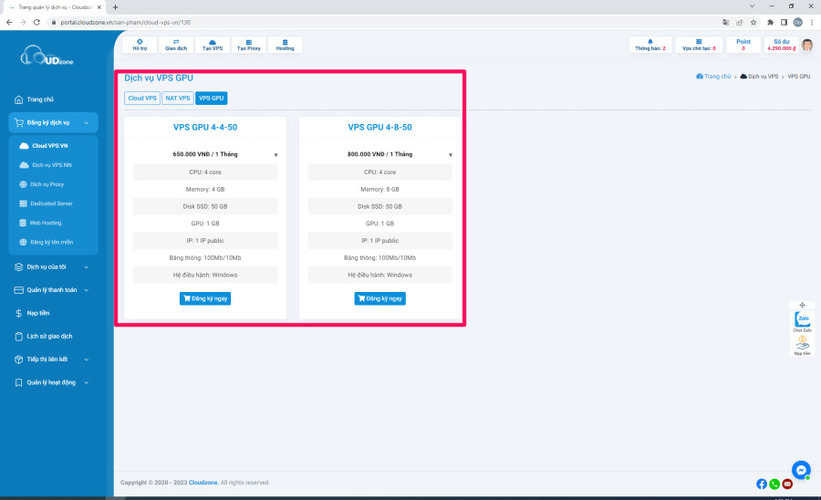The width and height of the screenshot is (821, 500).
Task: Select Dedicated Server in sidebar
Action: [51, 204]
